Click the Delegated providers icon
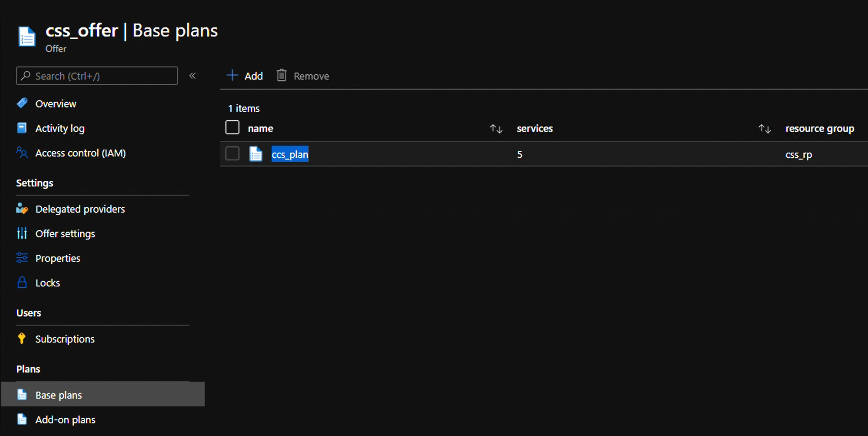 22,209
